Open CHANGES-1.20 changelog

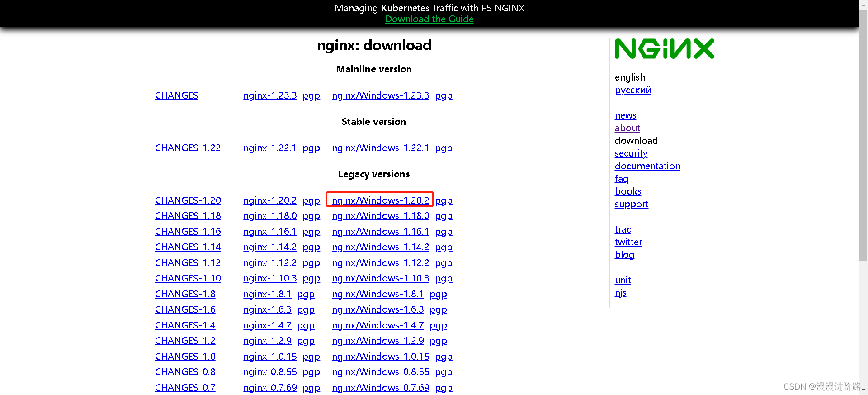[188, 200]
